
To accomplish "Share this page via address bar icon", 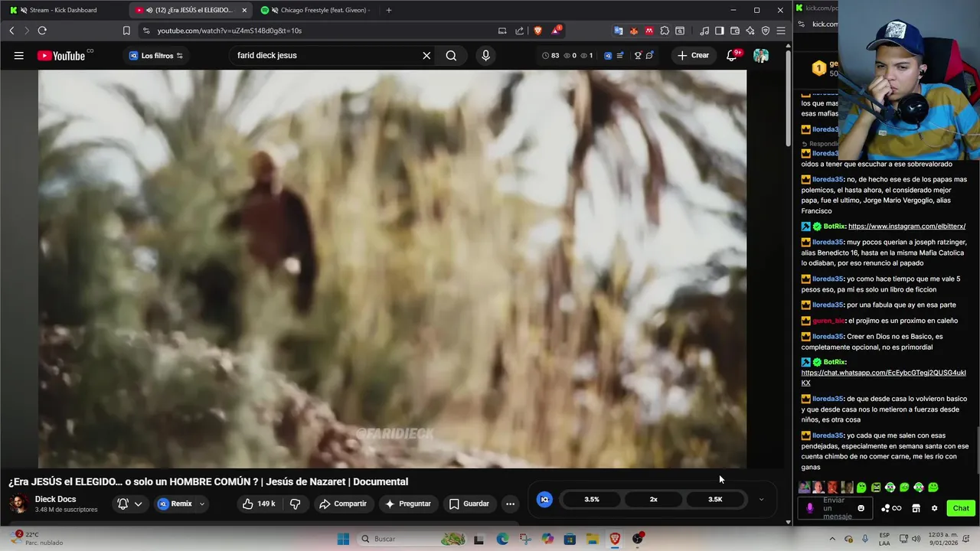I will [520, 31].
